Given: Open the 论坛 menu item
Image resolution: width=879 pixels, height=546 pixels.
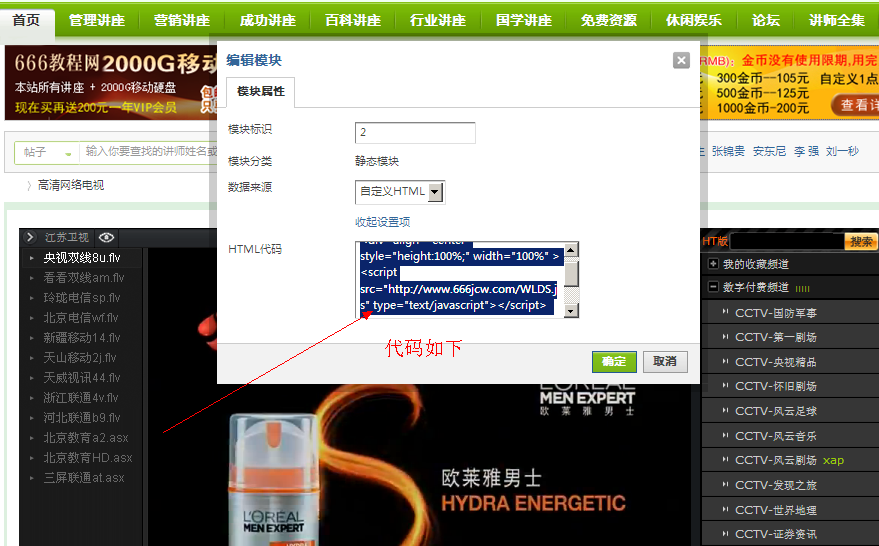Looking at the screenshot, I should click(x=766, y=21).
